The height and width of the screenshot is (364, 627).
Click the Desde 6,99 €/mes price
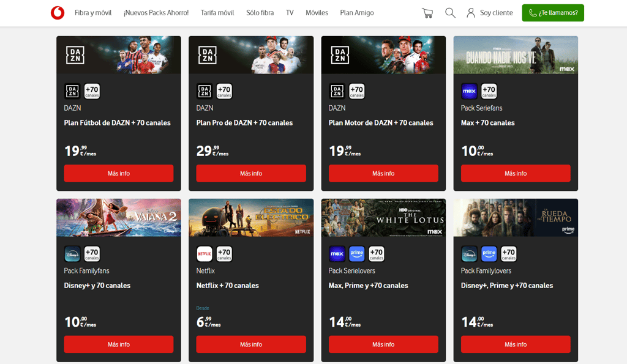tap(208, 318)
